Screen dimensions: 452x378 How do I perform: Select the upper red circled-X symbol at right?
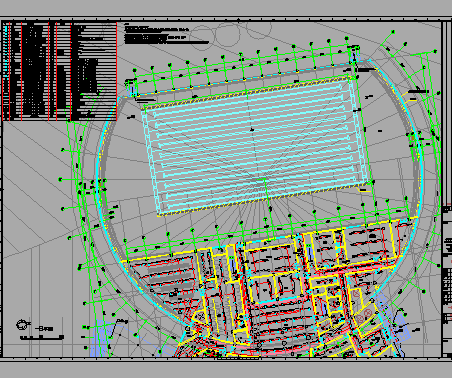tap(368, 313)
